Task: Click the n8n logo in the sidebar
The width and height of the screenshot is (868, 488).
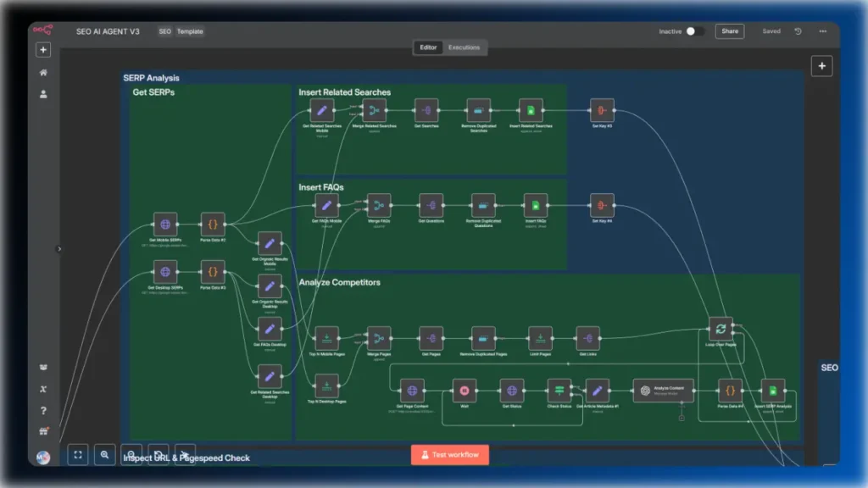Action: tap(42, 30)
